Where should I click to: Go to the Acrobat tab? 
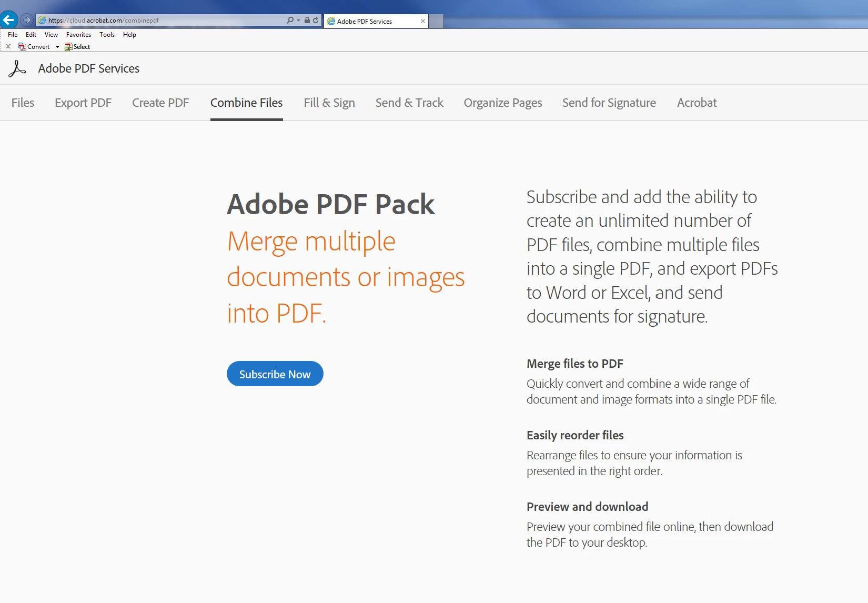click(697, 103)
